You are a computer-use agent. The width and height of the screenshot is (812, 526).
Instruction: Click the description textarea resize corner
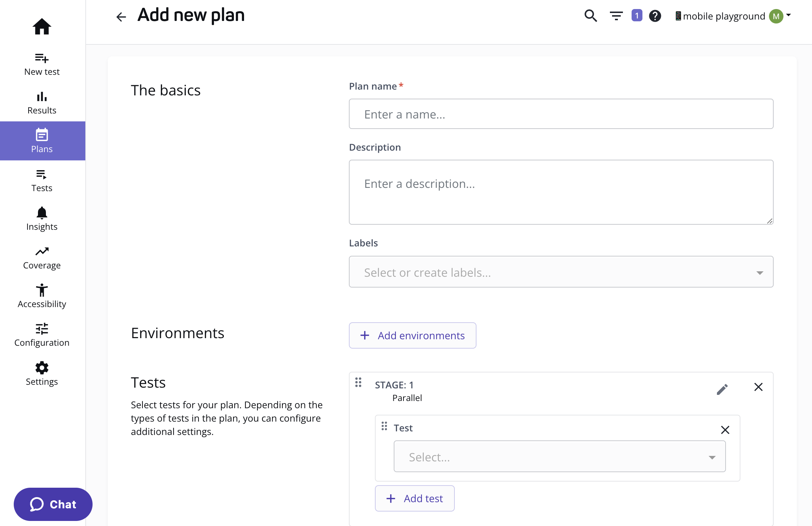(x=770, y=221)
